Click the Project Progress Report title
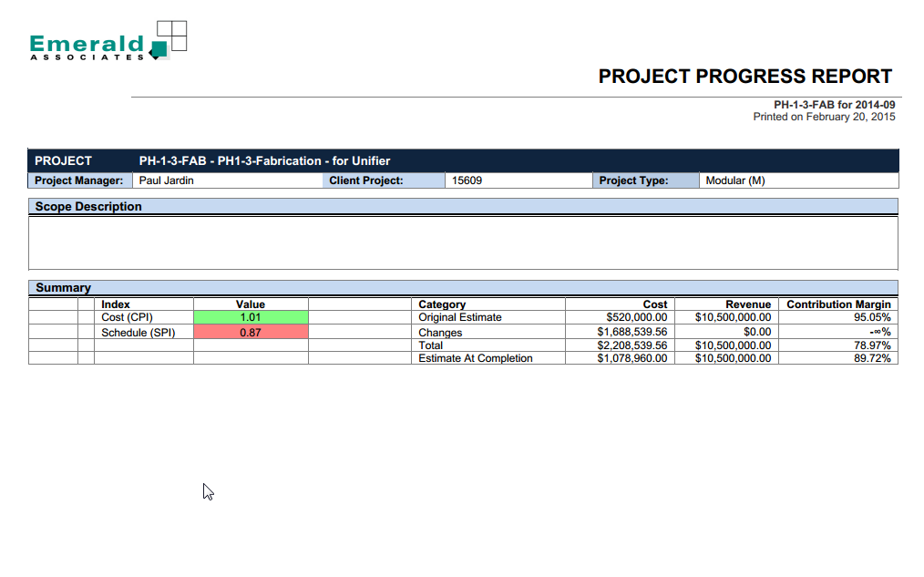 point(744,77)
